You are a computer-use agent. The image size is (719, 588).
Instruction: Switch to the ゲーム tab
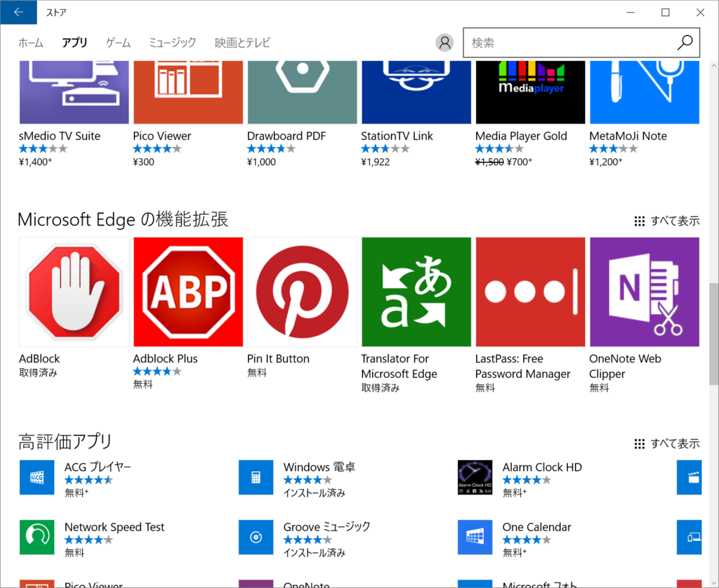(118, 43)
